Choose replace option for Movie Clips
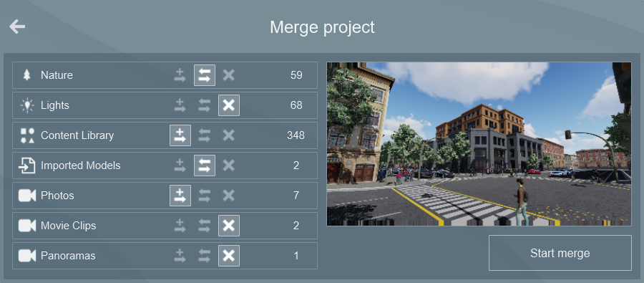This screenshot has height=283, width=644. [x=205, y=226]
